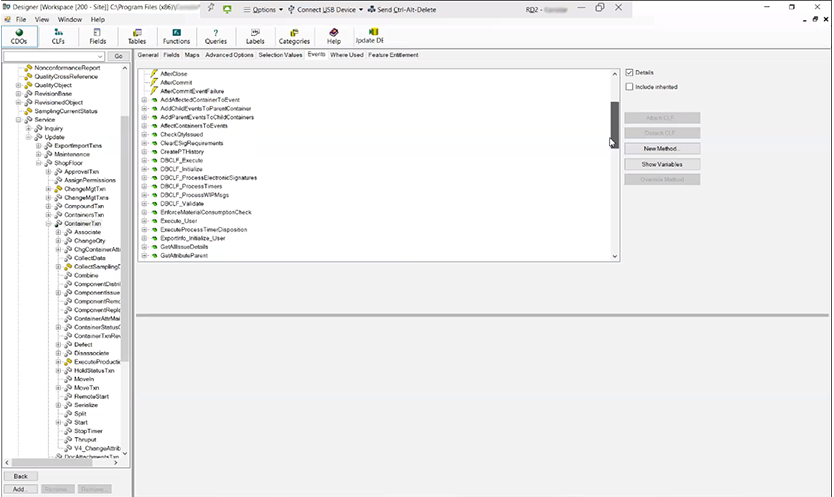This screenshot has width=834, height=497.
Task: Select the AfterCommit event in list
Action: point(176,82)
